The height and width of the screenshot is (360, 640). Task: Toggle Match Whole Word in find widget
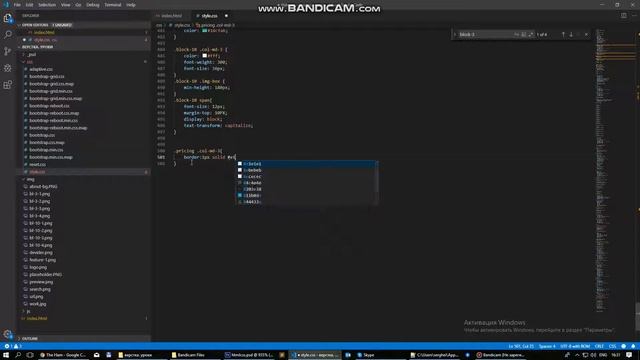[524, 34]
